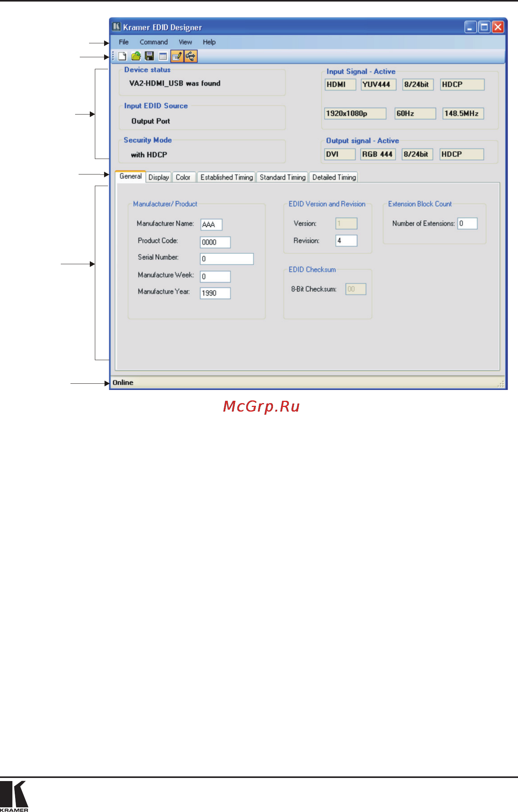
Task: Click the input signal HDMI box
Action: (x=340, y=84)
